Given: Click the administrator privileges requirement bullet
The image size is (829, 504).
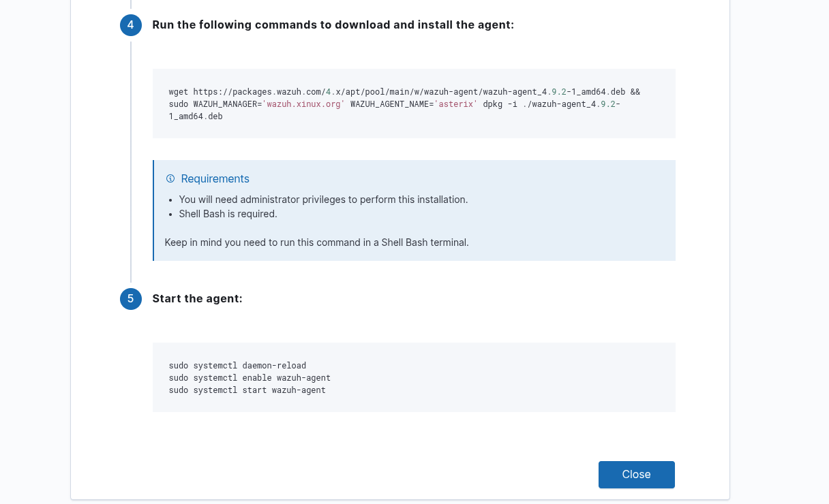Looking at the screenshot, I should tap(323, 200).
